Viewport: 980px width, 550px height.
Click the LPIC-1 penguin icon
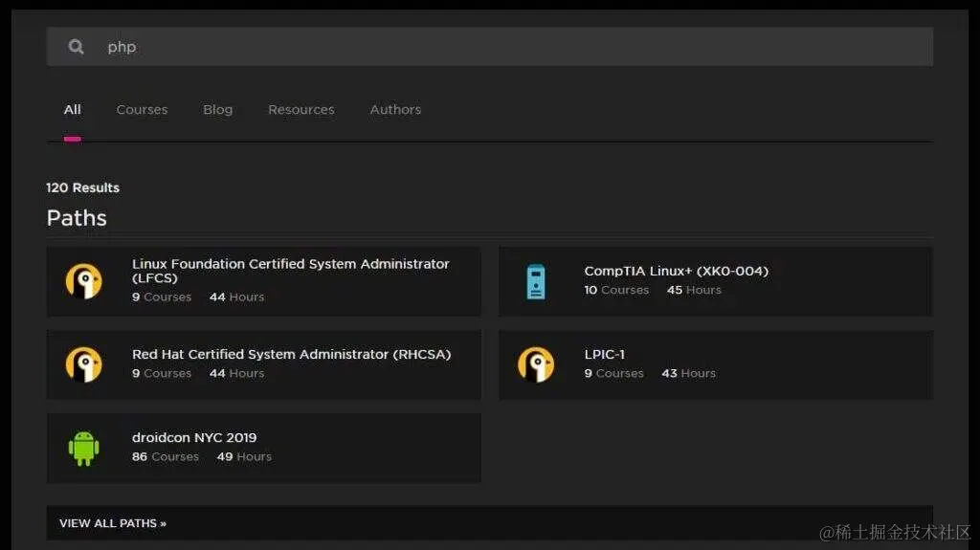point(536,364)
